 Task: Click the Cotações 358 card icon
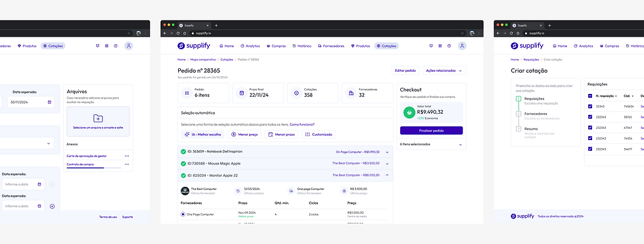tap(296, 93)
